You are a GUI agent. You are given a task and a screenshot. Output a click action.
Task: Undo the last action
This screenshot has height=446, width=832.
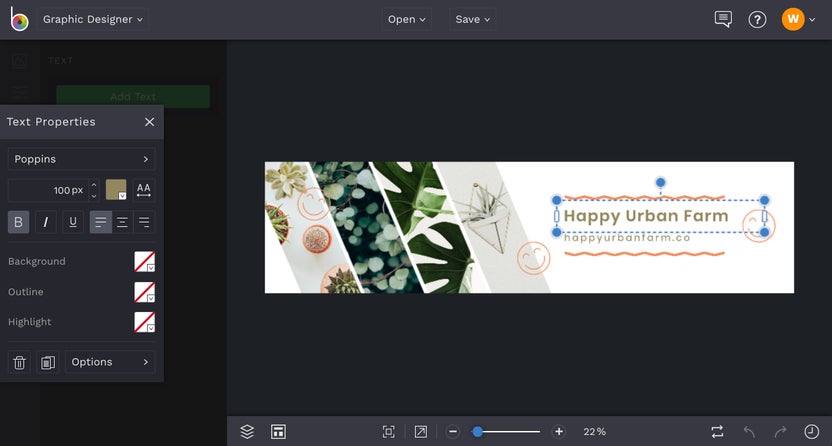click(x=749, y=432)
